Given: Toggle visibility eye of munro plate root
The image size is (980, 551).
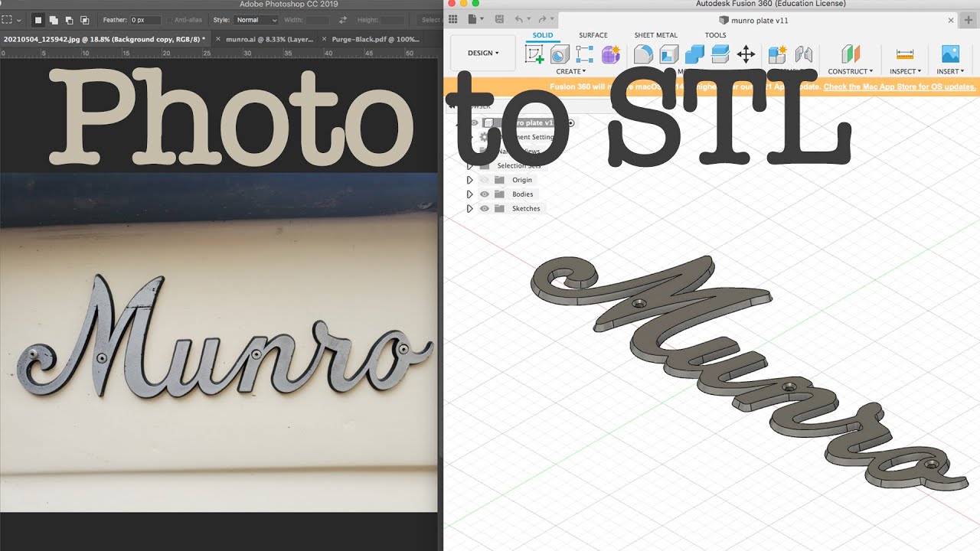Looking at the screenshot, I should coord(474,122).
